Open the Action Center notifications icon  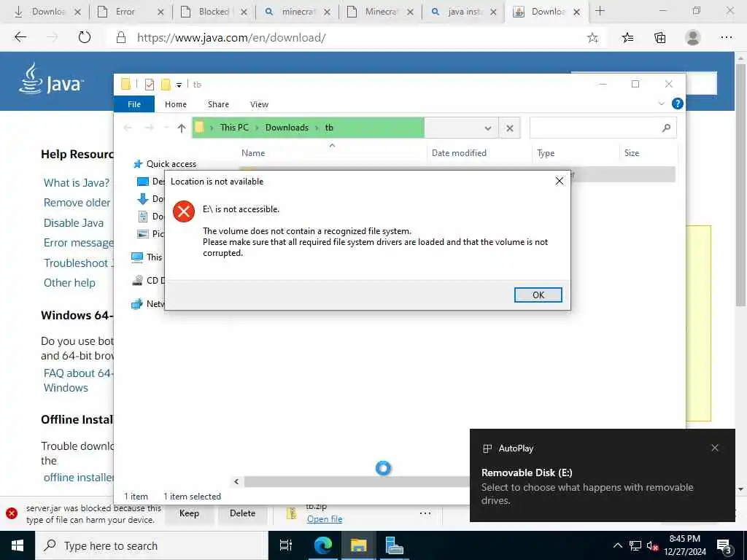724,546
